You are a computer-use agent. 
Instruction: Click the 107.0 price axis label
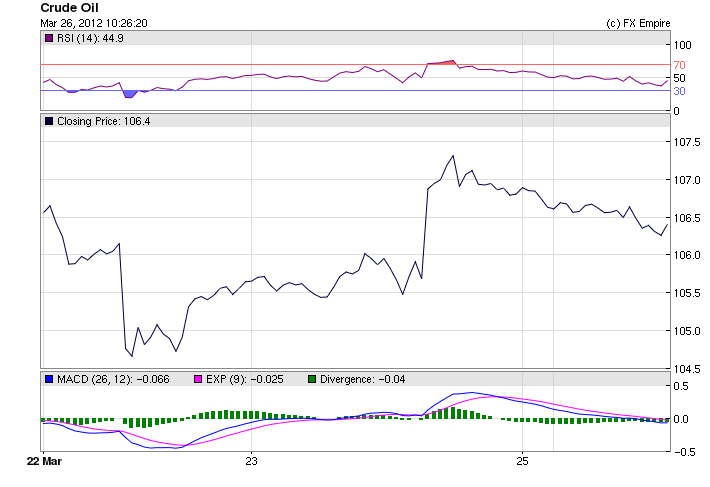[687, 180]
